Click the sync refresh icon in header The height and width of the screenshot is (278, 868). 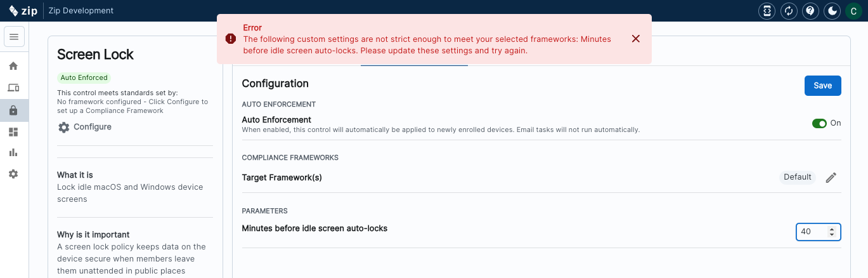pos(788,11)
